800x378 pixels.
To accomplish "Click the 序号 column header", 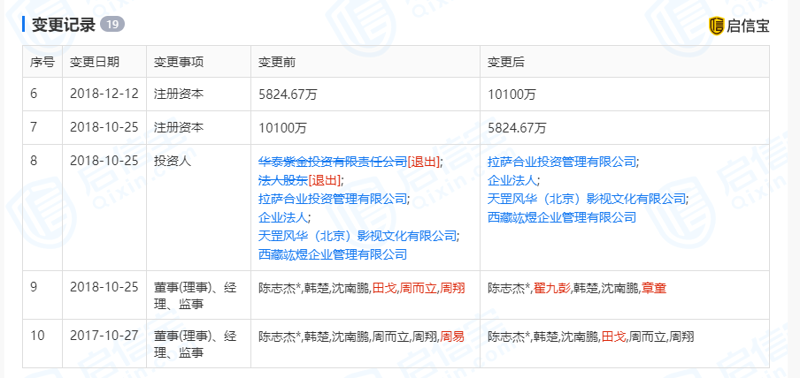I will pos(42,62).
